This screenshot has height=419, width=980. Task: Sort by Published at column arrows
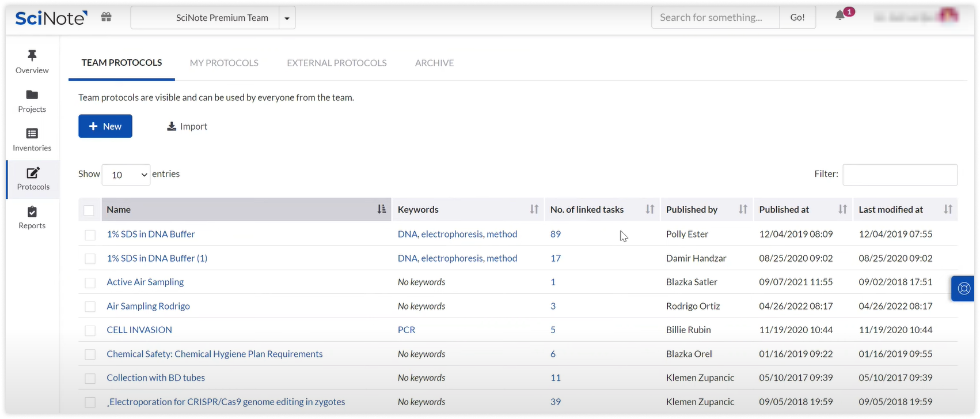pyautogui.click(x=842, y=209)
